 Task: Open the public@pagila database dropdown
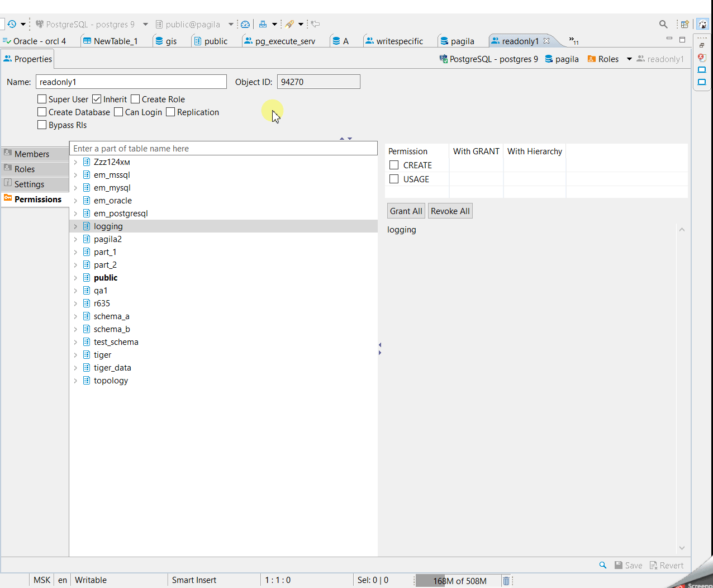point(231,24)
